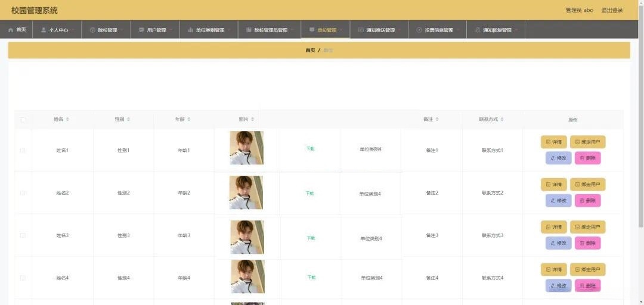Sort by 备注 column arrows

(x=437, y=120)
